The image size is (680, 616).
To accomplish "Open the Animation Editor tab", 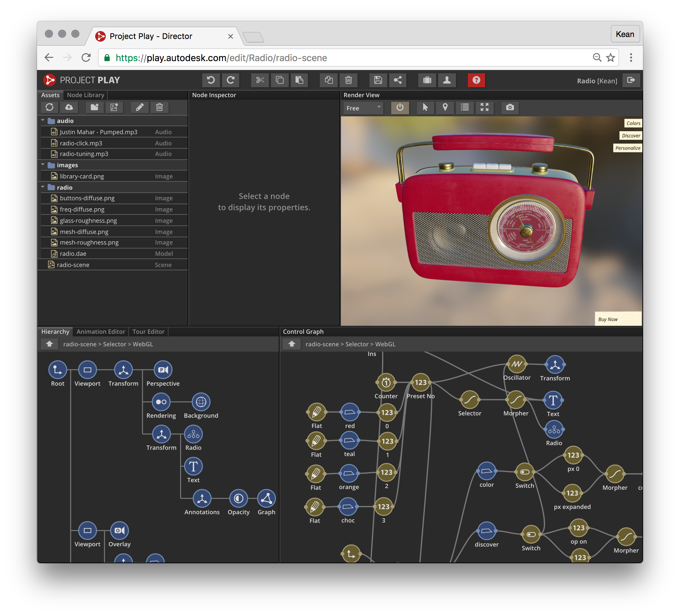I will (100, 331).
